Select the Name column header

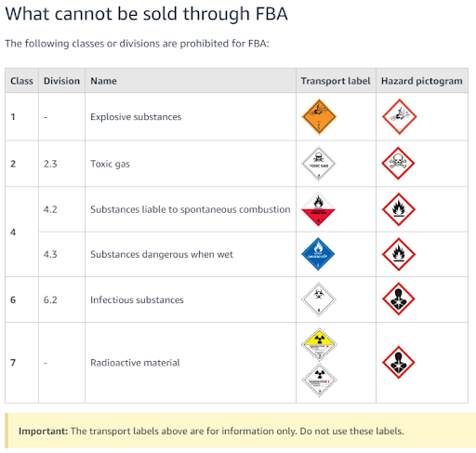(x=103, y=81)
